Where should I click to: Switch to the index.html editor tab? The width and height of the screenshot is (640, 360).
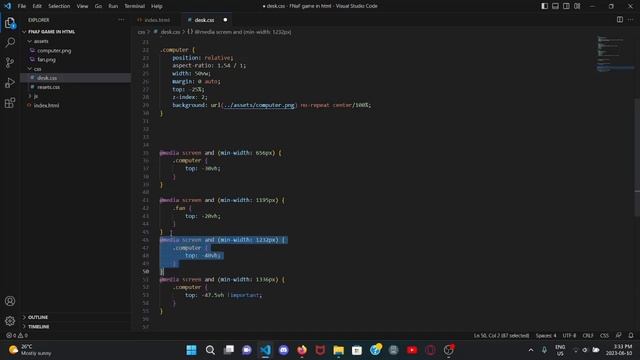coord(156,20)
